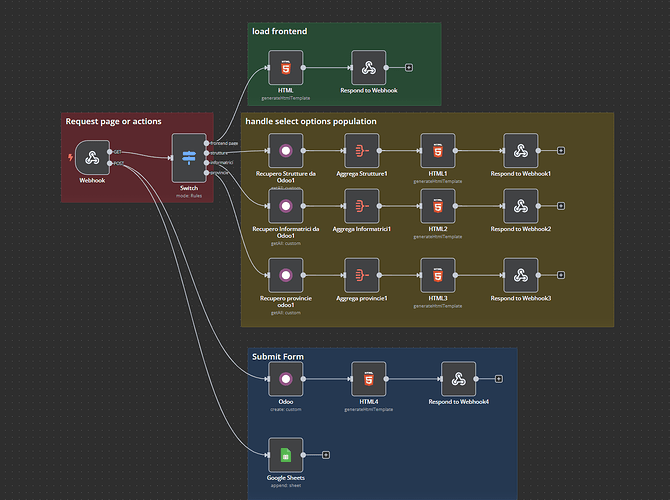Select Recupero provincie odoo1 node
670x500 pixels.
pos(286,275)
